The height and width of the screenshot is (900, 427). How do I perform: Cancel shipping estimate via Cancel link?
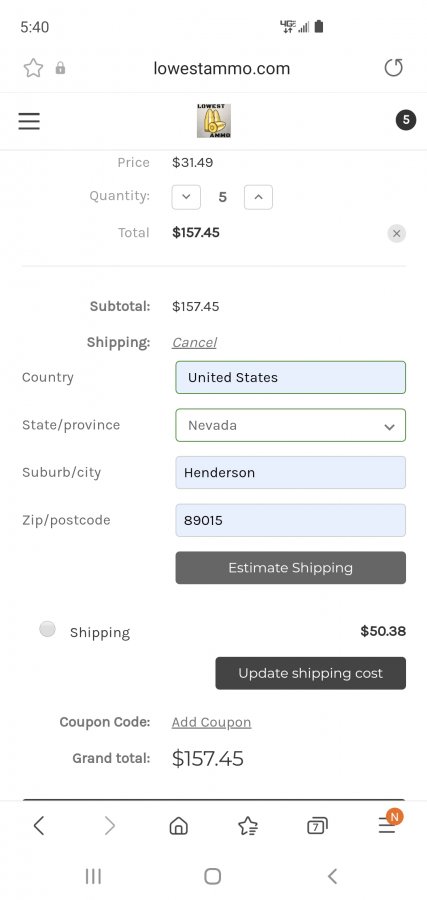[x=194, y=343]
